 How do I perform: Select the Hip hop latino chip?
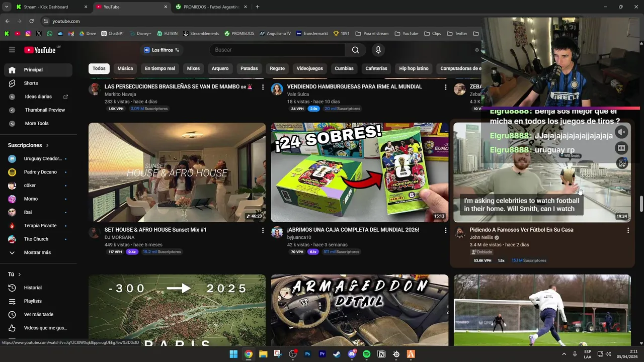coord(414,68)
